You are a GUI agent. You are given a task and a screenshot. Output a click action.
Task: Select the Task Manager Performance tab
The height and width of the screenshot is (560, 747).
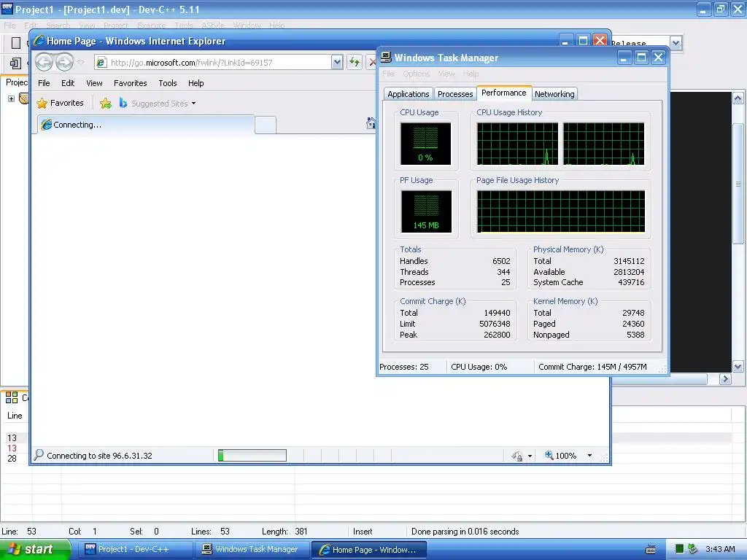coord(503,93)
